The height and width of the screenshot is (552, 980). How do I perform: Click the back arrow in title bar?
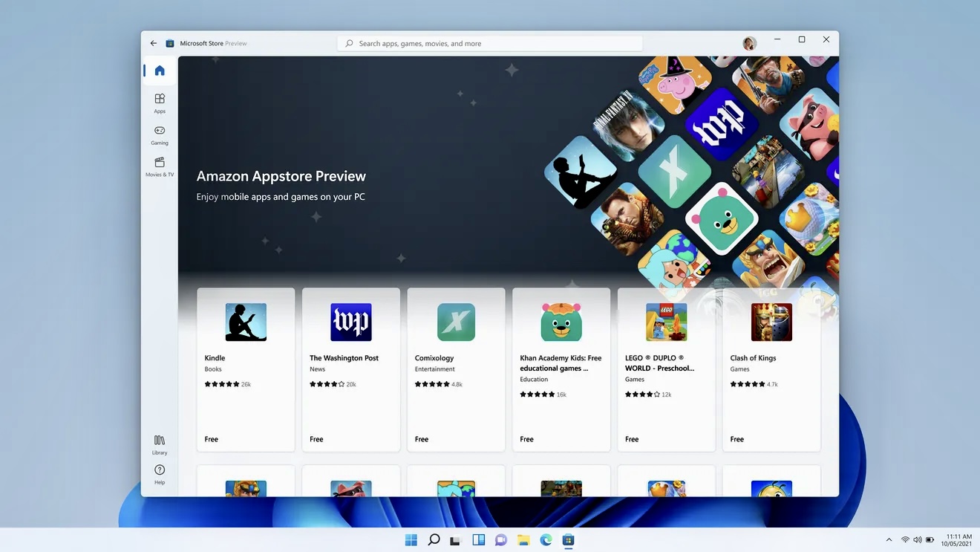click(x=154, y=43)
